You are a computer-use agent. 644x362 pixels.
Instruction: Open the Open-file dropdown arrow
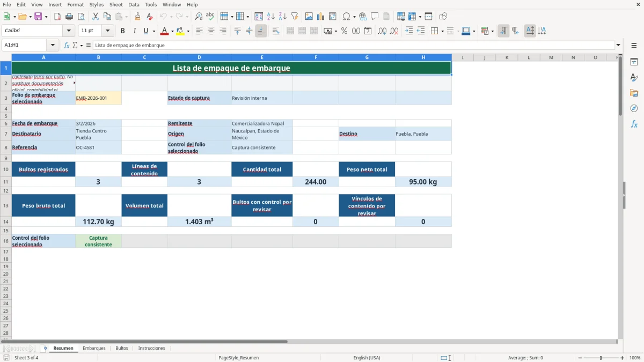point(30,17)
